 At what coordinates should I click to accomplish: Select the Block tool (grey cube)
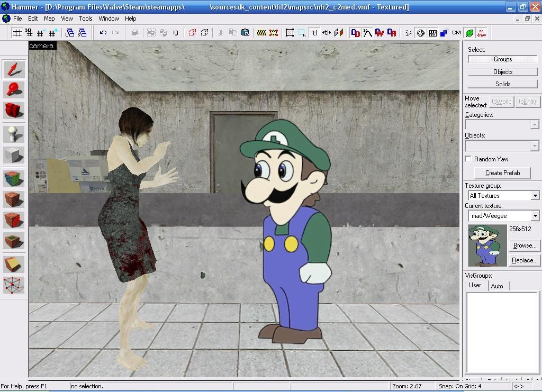pos(14,154)
